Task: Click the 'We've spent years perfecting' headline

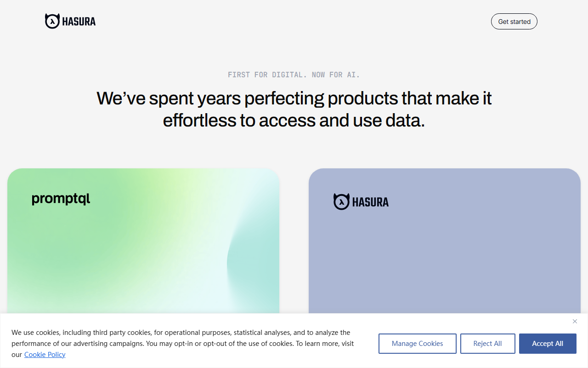Action: [x=294, y=98]
